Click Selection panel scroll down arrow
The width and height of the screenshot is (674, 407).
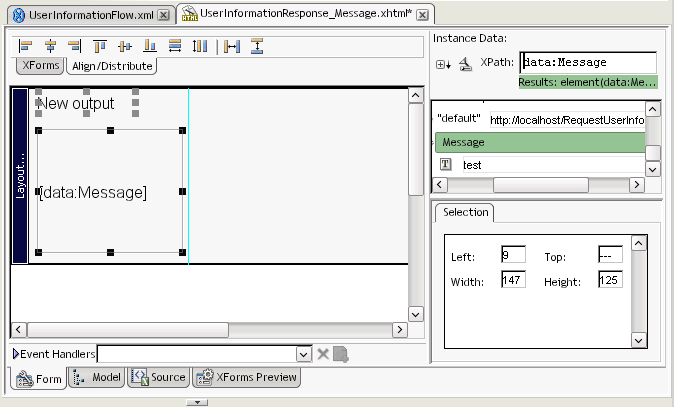click(639, 340)
